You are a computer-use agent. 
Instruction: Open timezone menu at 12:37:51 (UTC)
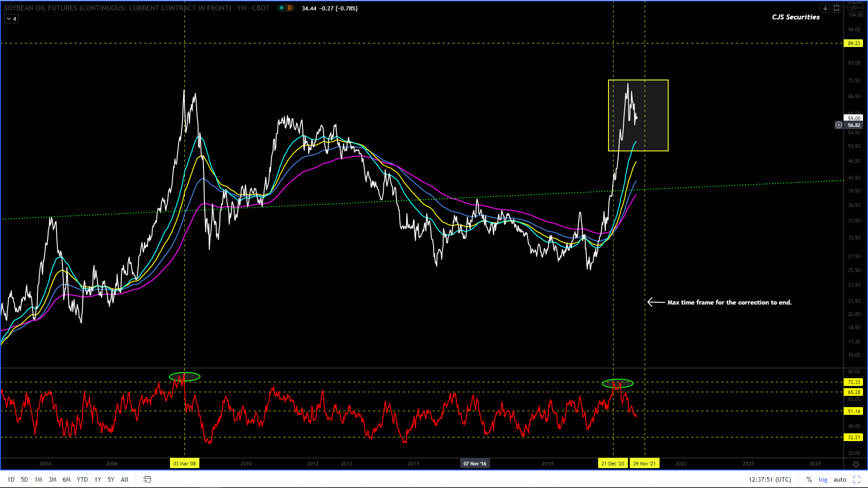[769, 479]
